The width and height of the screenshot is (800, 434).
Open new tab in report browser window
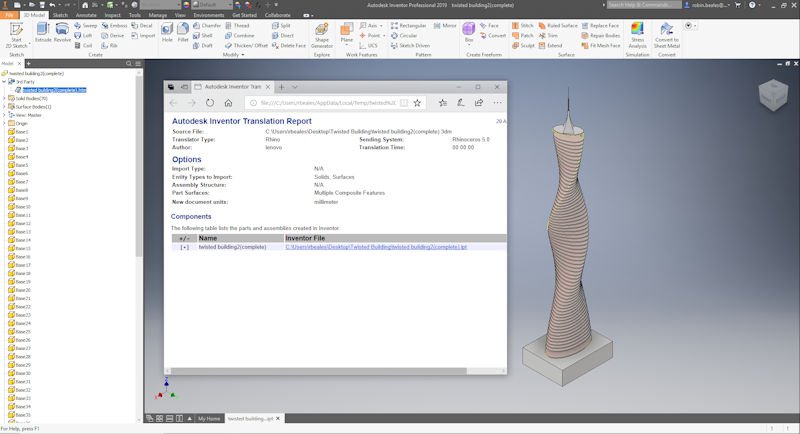tap(281, 87)
